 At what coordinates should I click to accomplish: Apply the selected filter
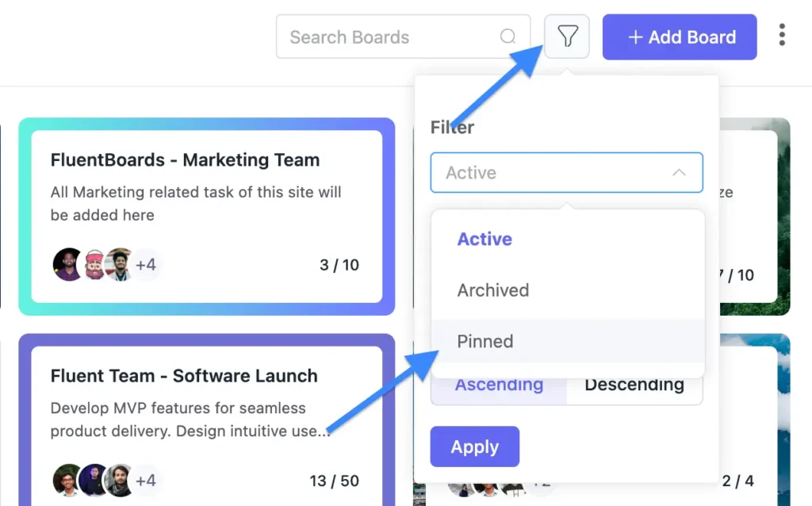click(x=474, y=447)
